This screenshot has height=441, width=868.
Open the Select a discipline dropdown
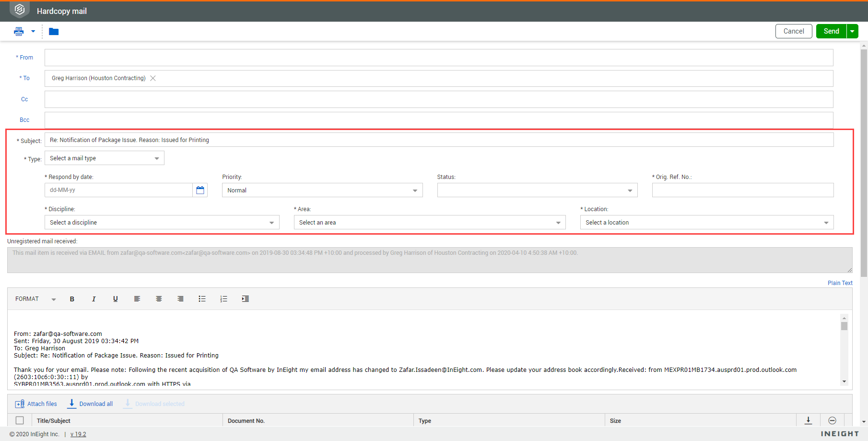click(x=162, y=223)
